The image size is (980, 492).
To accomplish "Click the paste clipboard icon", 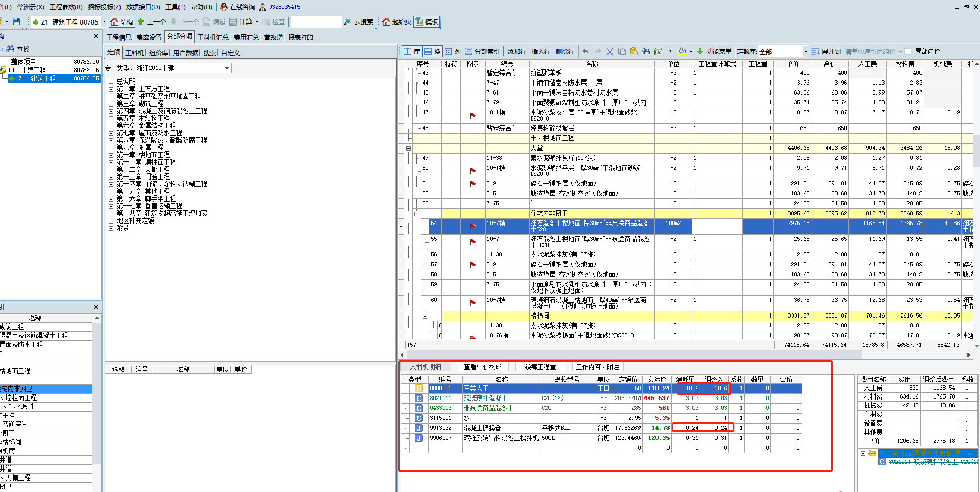I will point(634,51).
